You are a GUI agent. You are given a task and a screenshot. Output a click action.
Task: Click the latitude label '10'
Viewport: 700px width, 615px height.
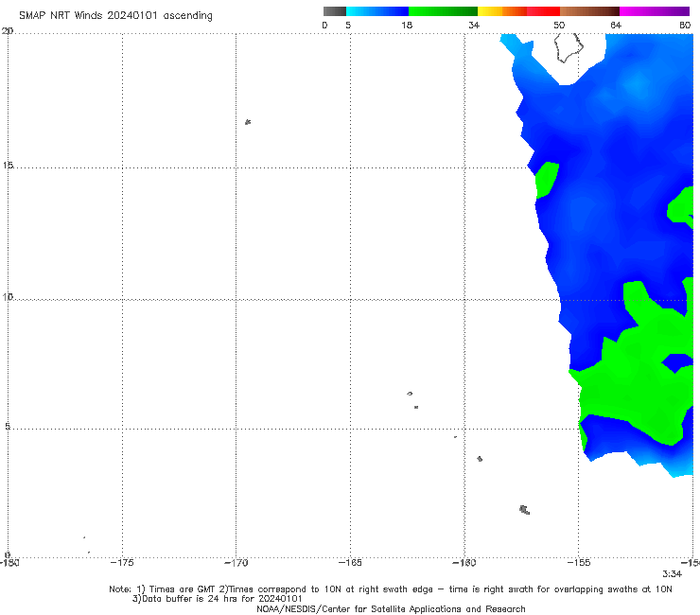pos(8,297)
